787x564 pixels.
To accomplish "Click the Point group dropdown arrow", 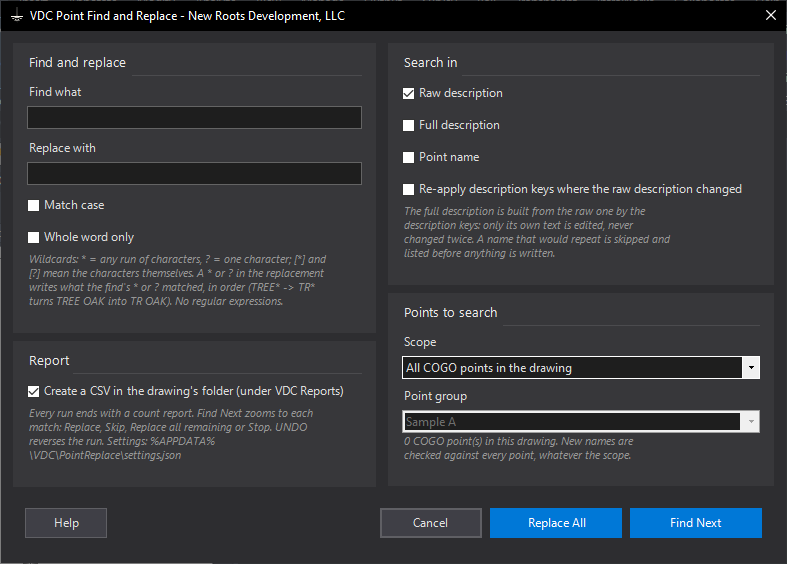I will [x=751, y=421].
